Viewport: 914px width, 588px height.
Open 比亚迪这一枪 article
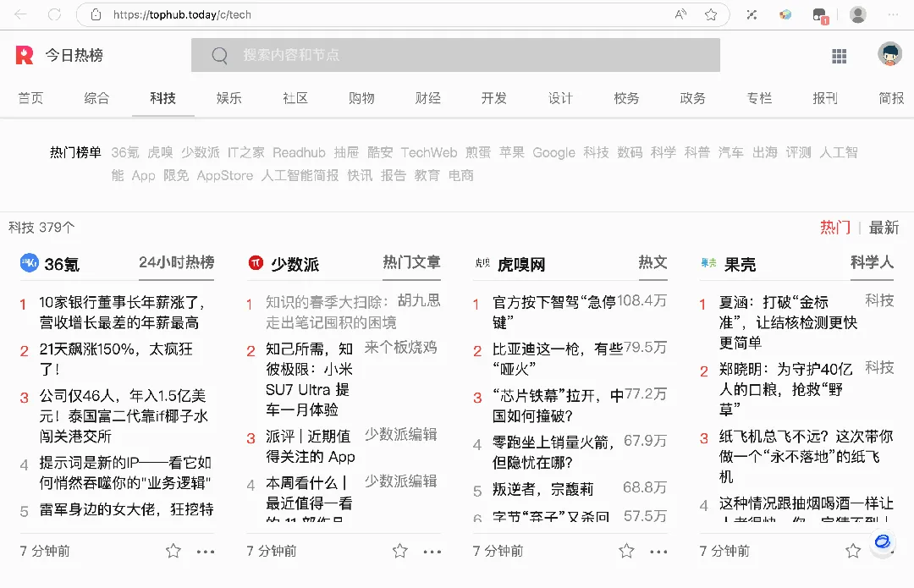click(558, 359)
